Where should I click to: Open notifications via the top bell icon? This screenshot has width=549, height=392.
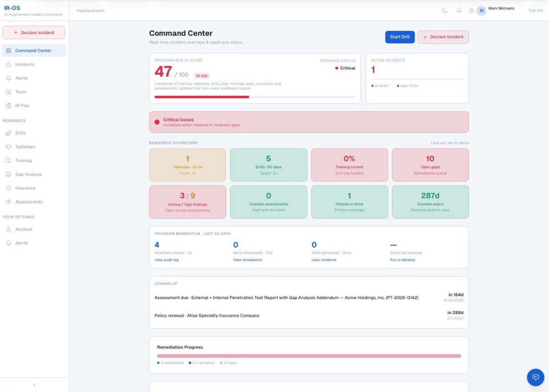click(459, 10)
